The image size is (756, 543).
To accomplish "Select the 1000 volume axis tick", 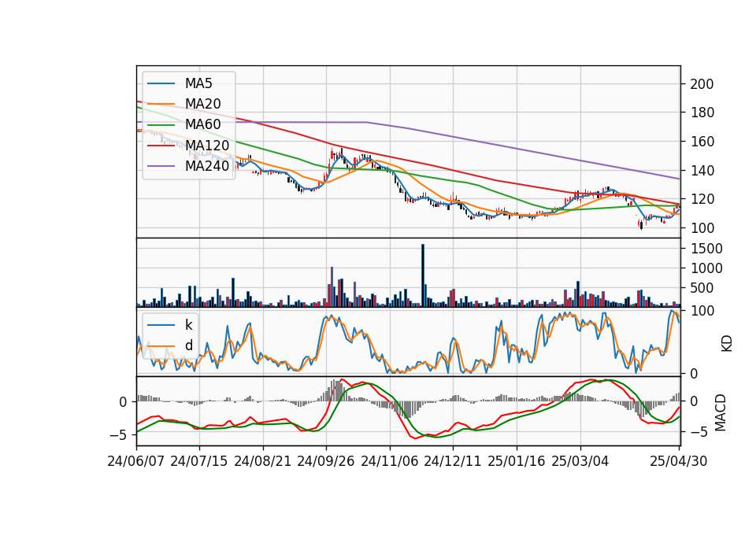I will coord(706,268).
